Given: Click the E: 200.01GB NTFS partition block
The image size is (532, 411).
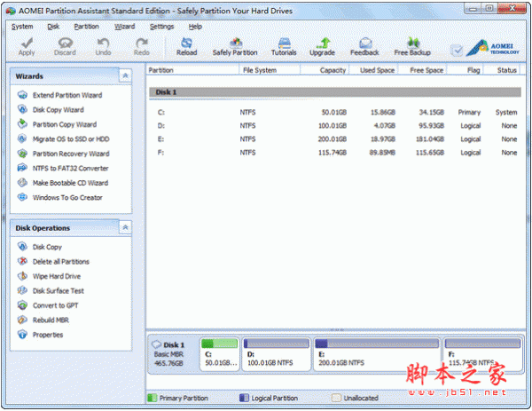Looking at the screenshot, I should tap(377, 354).
